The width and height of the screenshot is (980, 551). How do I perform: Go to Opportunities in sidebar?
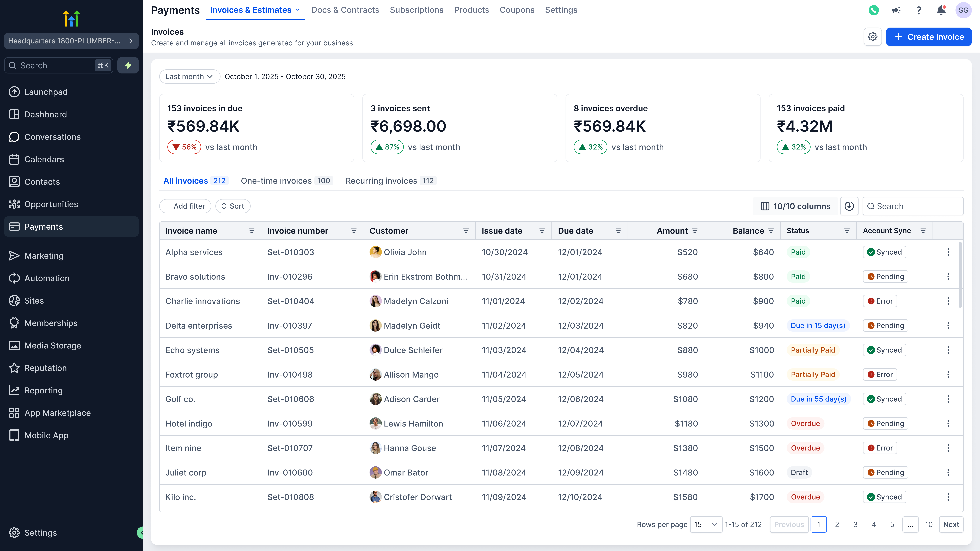click(x=71, y=204)
